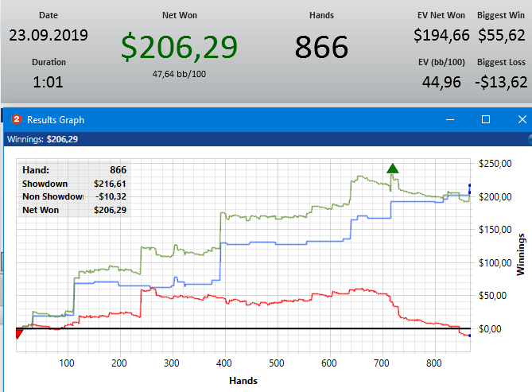Click the Net Won value $206,29 in green
532x392 pixels.
179,47
